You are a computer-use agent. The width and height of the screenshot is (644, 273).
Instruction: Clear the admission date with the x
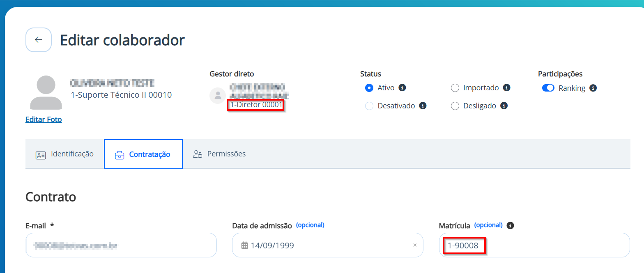(415, 245)
